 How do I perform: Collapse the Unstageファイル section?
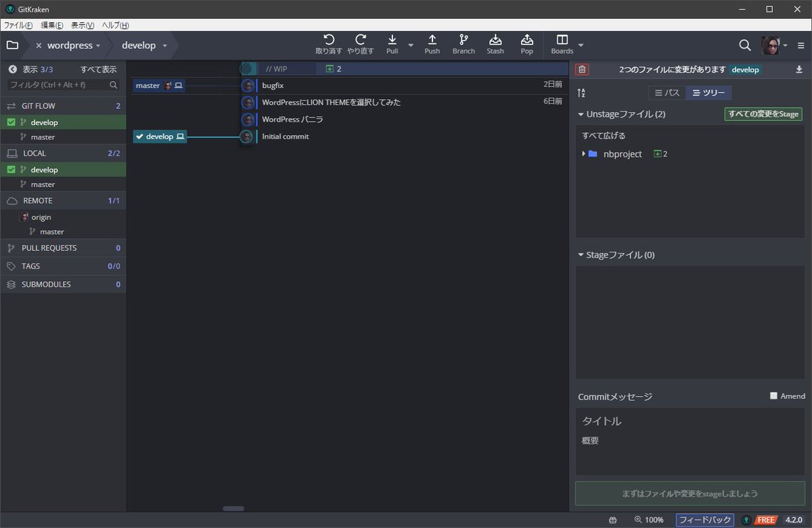[621, 114]
